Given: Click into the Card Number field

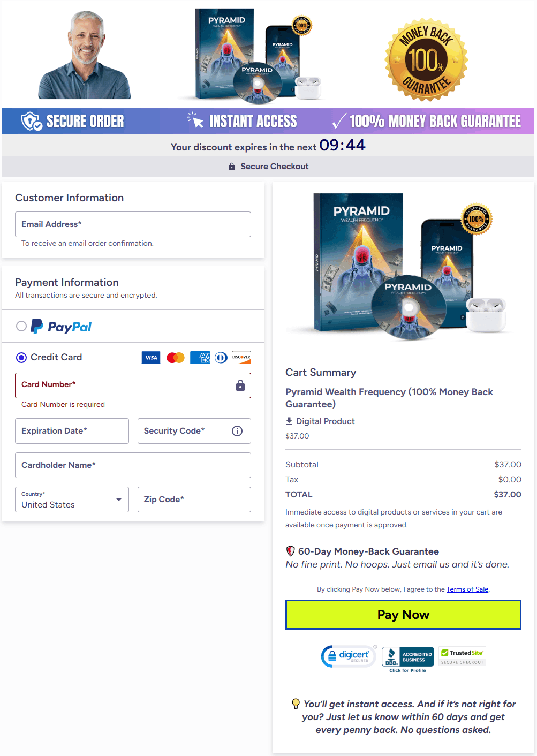Looking at the screenshot, I should 133,385.
